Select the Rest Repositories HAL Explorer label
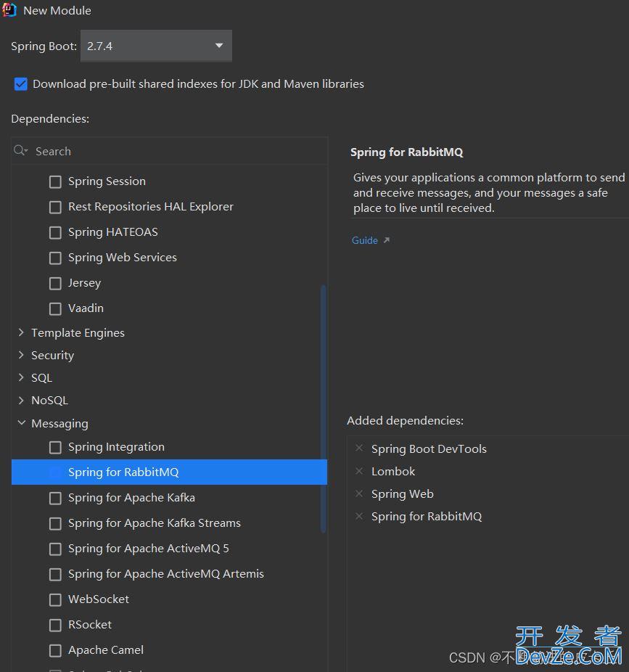 click(151, 207)
